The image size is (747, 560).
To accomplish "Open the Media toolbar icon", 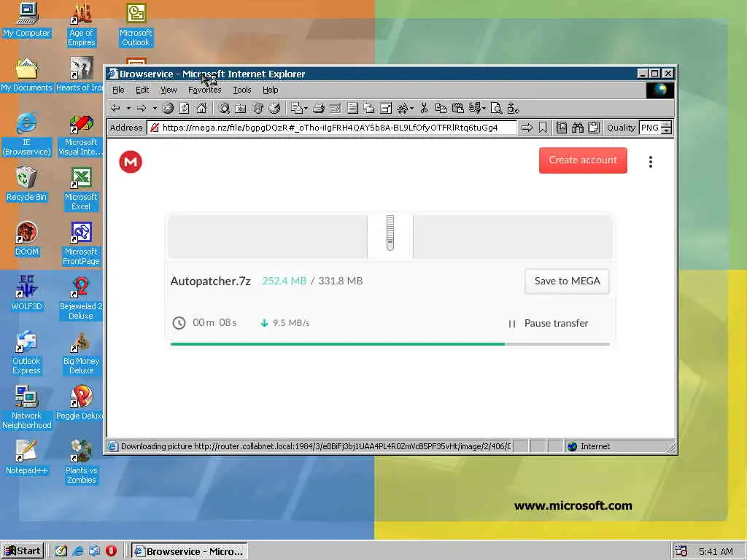I will pyautogui.click(x=258, y=109).
